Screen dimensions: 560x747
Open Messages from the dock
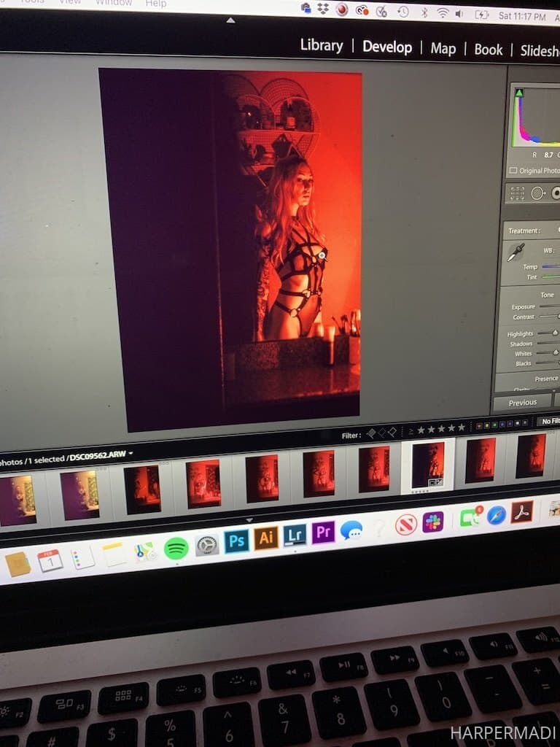click(x=351, y=530)
